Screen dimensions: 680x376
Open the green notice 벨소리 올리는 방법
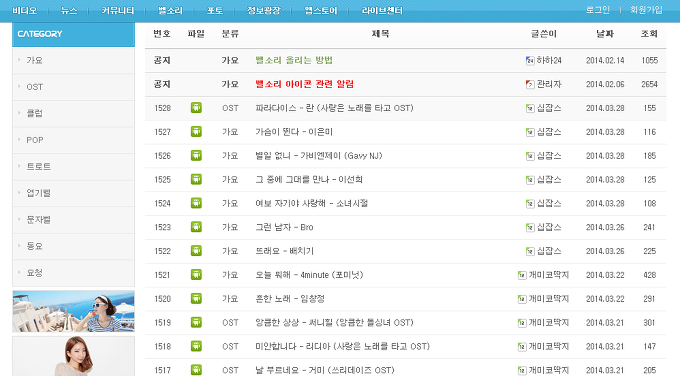tap(294, 60)
